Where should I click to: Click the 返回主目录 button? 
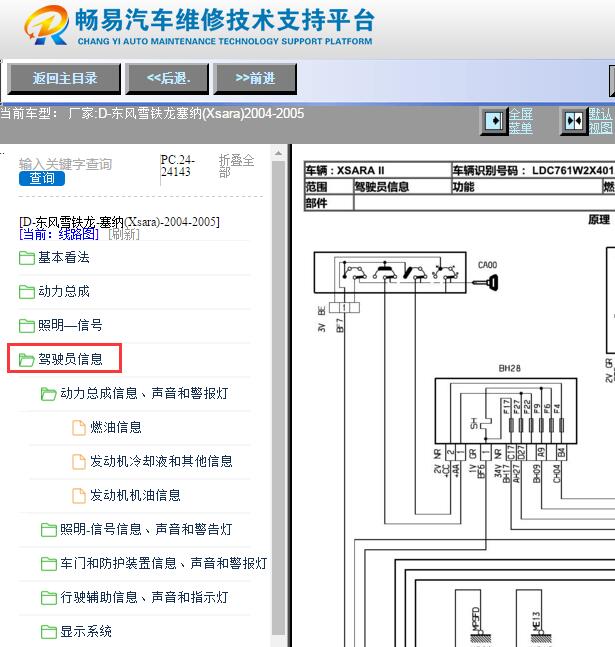pos(64,78)
